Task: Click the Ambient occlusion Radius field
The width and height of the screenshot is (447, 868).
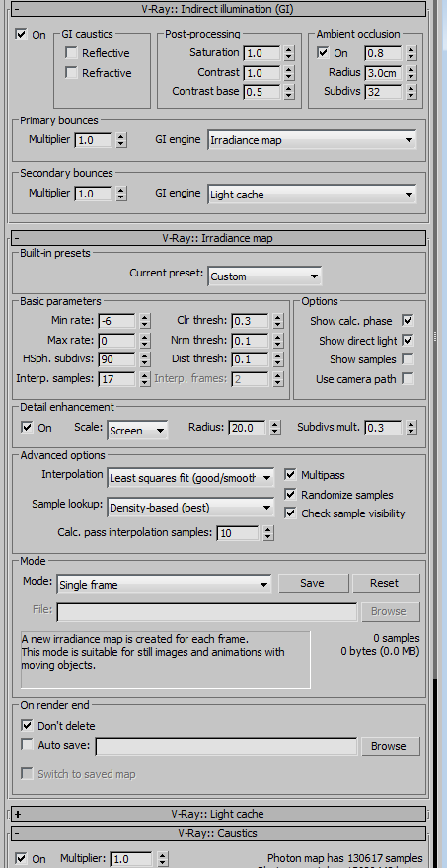Action: [x=384, y=72]
